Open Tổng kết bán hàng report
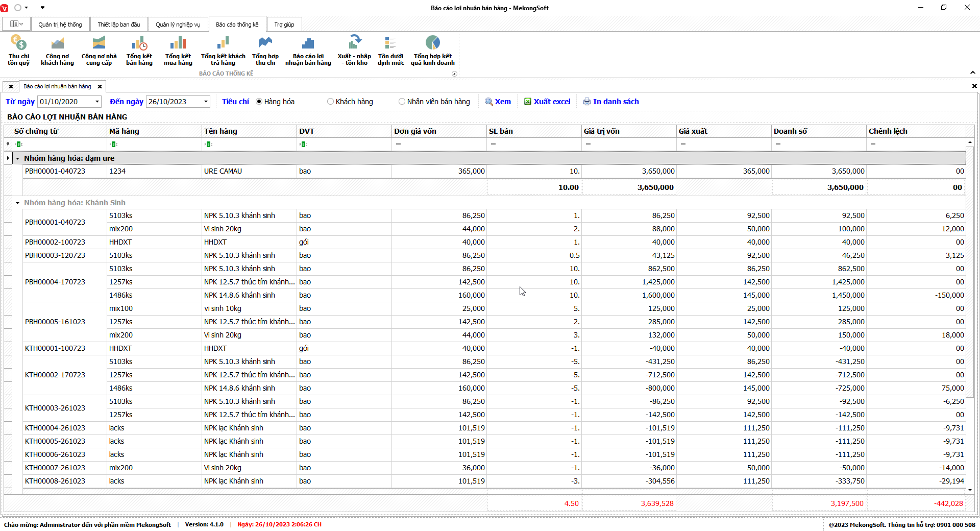This screenshot has width=980, height=531. click(139, 50)
